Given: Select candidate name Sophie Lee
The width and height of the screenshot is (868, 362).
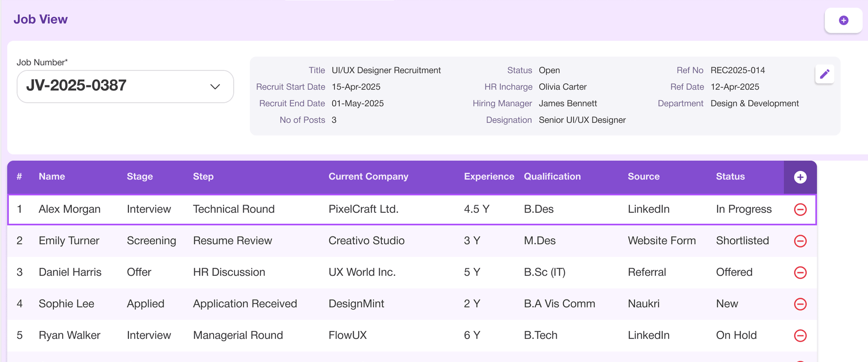Looking at the screenshot, I should (66, 303).
